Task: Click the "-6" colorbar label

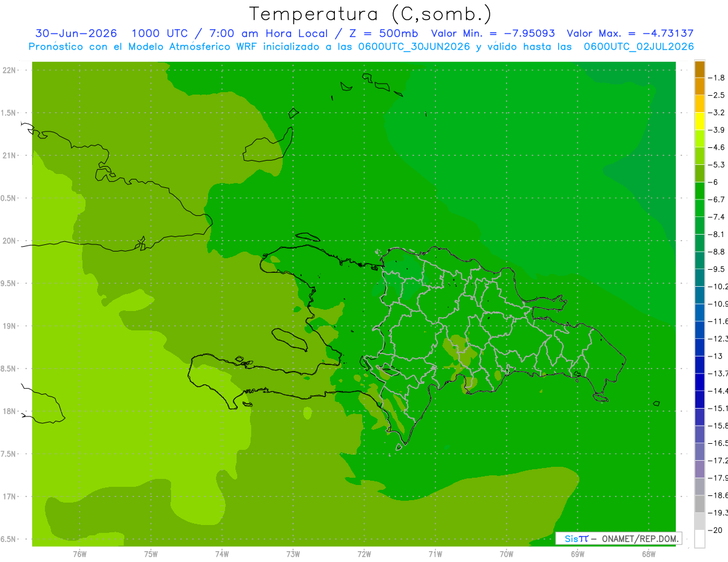Action: tap(714, 182)
